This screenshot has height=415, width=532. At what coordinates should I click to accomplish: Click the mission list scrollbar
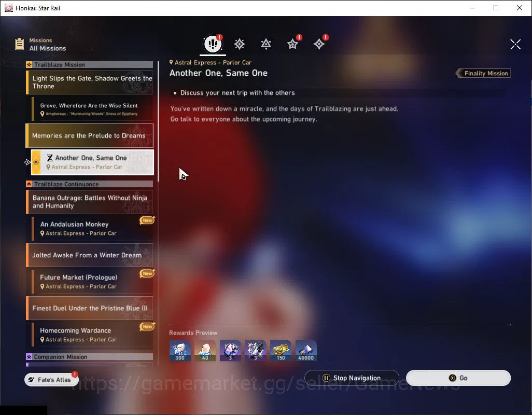pyautogui.click(x=158, y=121)
